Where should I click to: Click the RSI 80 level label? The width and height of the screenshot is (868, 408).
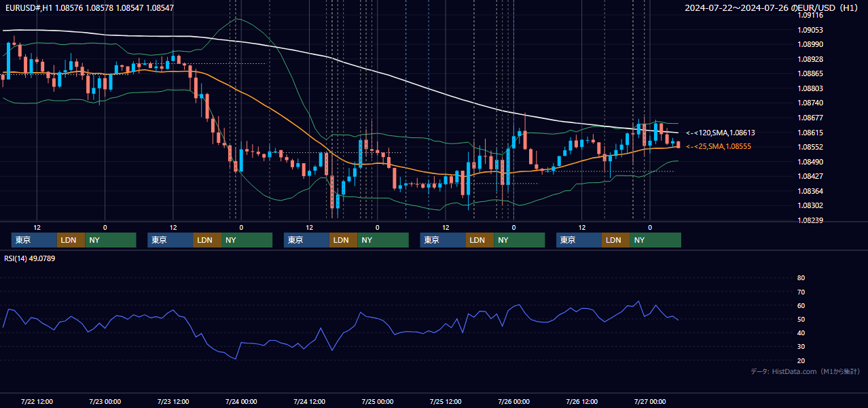[x=801, y=278]
